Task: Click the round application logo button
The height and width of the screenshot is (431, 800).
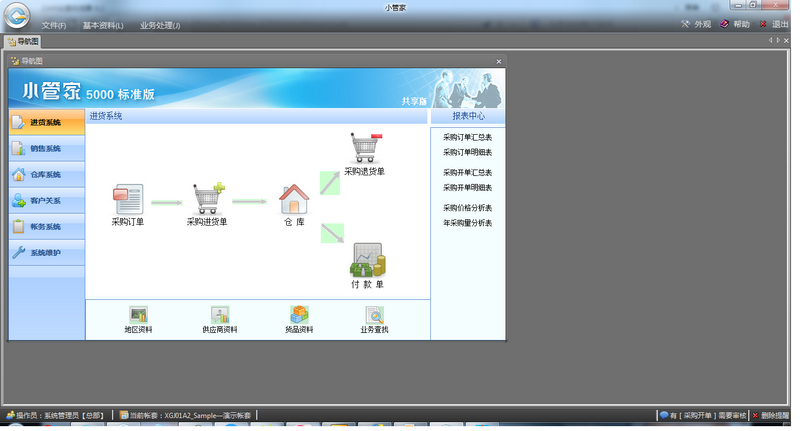Action: (x=17, y=16)
